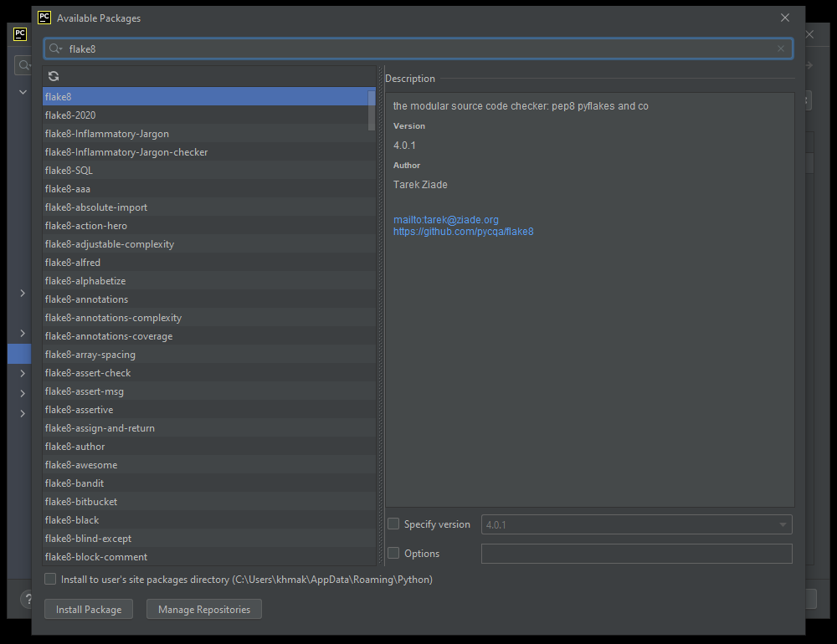Click the Install Package button
Screen dimensions: 837x644
click(x=88, y=609)
